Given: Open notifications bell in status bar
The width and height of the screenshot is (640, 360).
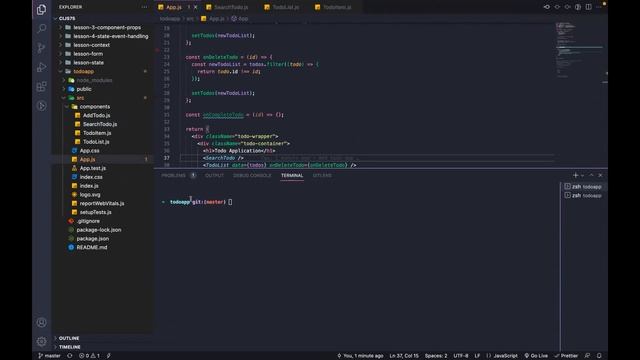Looking at the screenshot, I should point(599,356).
